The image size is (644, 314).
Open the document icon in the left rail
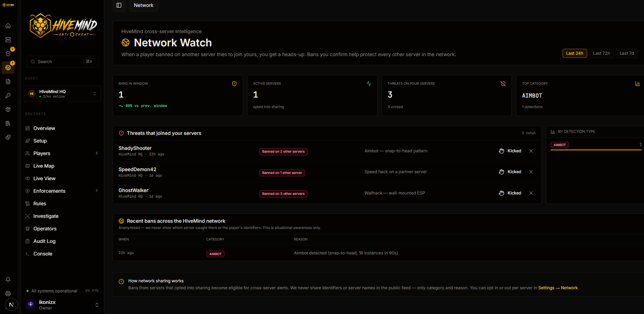(x=8, y=82)
